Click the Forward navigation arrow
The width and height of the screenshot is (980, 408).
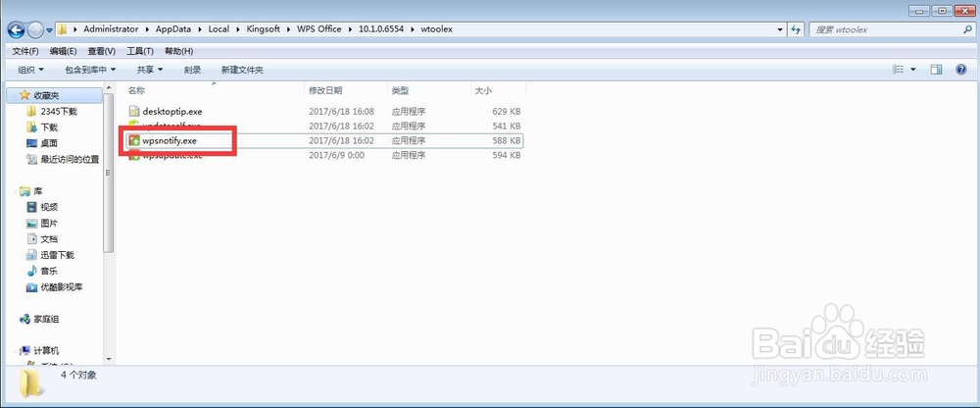pyautogui.click(x=35, y=29)
